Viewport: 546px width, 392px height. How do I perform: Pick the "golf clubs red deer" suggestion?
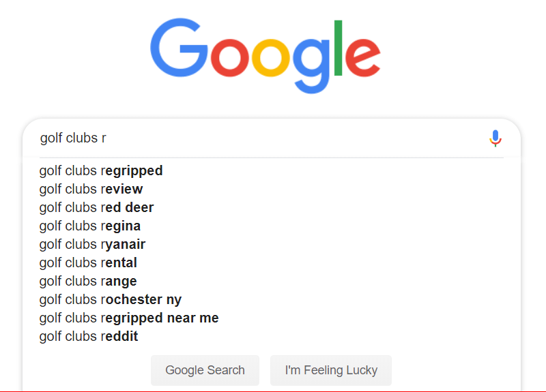(96, 207)
